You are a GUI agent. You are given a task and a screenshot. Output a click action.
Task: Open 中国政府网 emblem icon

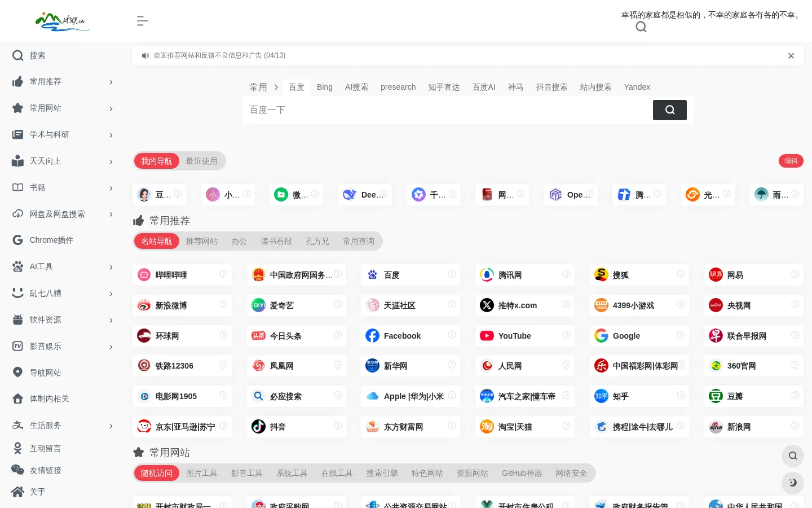[x=258, y=275]
